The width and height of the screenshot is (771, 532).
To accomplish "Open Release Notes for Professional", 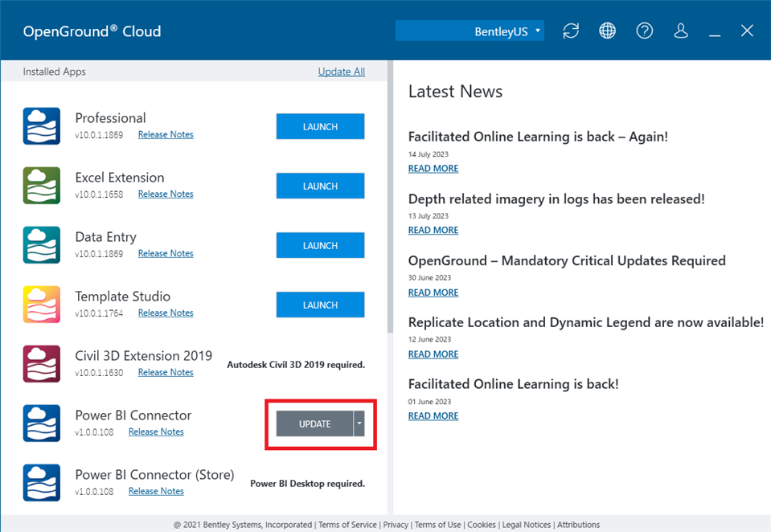I will pos(166,135).
